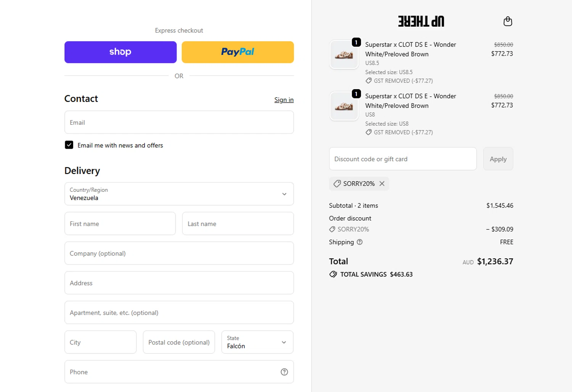This screenshot has width=572, height=392.
Task: Click the FREE shipping value
Action: [506, 242]
